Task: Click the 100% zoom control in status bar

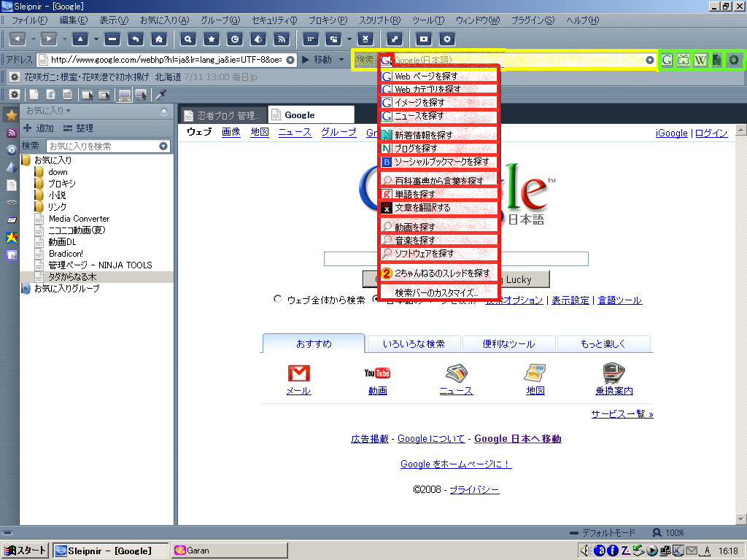Action: (x=668, y=533)
